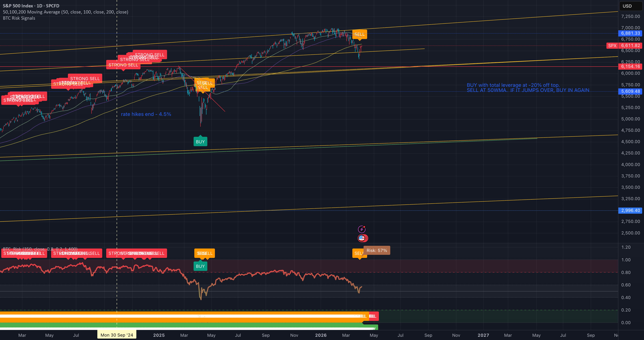Open the USD currency selector

630,6
